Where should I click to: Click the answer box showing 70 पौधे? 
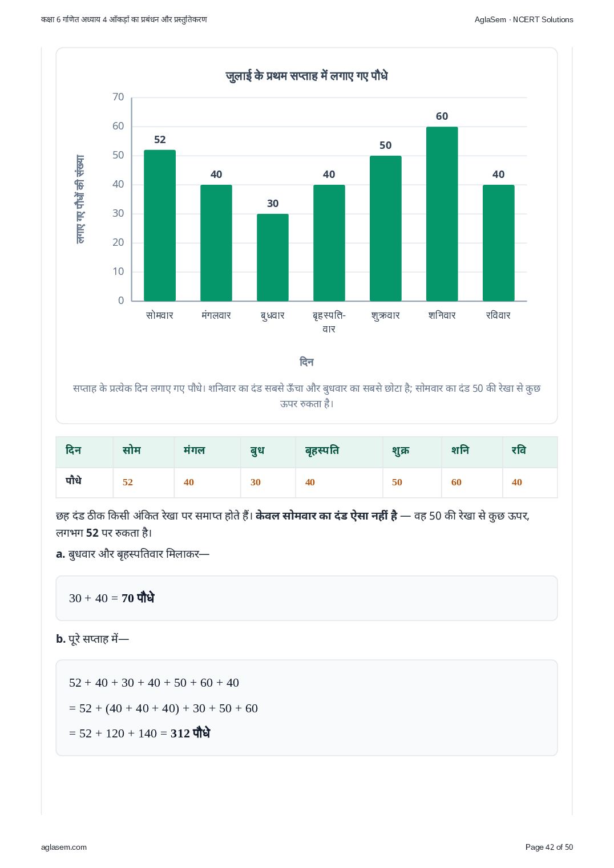[x=306, y=598]
